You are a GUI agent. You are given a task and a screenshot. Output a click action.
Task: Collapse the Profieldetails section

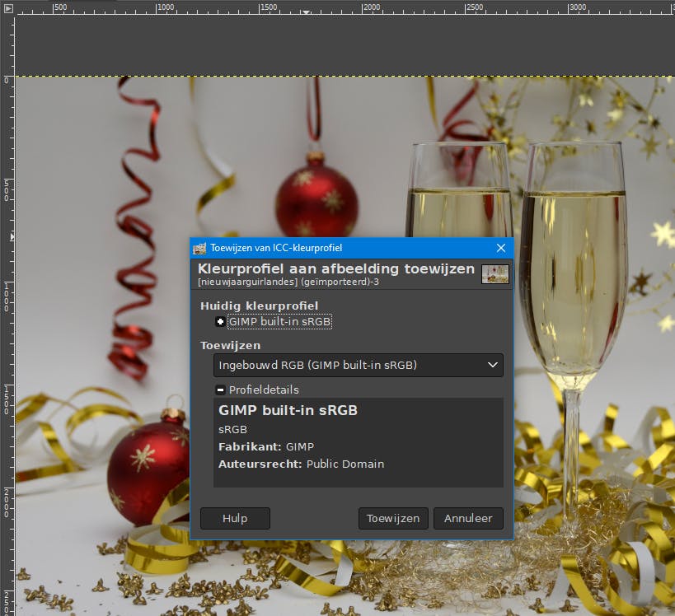click(x=220, y=390)
